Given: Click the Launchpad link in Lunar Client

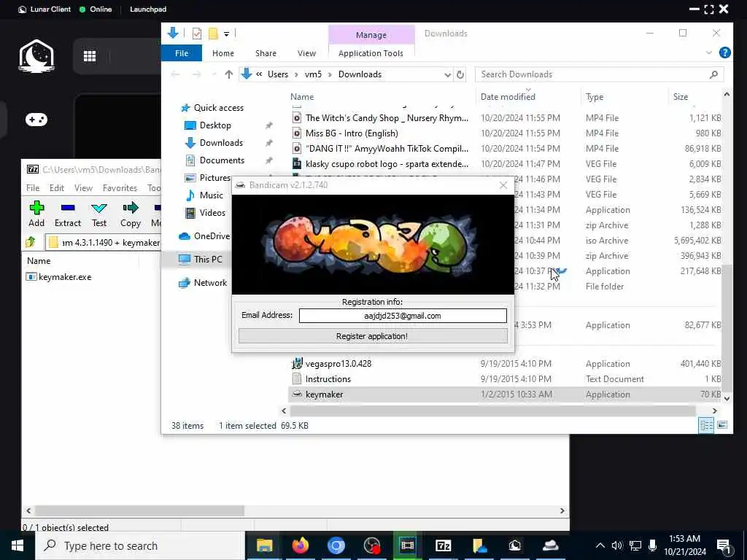Looking at the screenshot, I should point(147,9).
